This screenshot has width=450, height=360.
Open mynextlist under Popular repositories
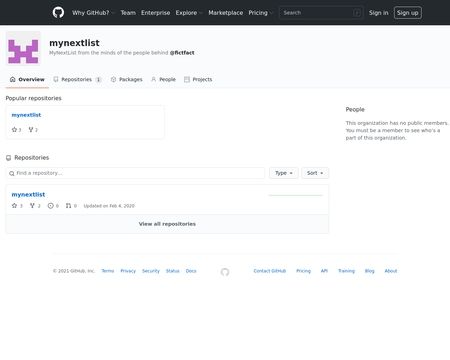coord(26,115)
